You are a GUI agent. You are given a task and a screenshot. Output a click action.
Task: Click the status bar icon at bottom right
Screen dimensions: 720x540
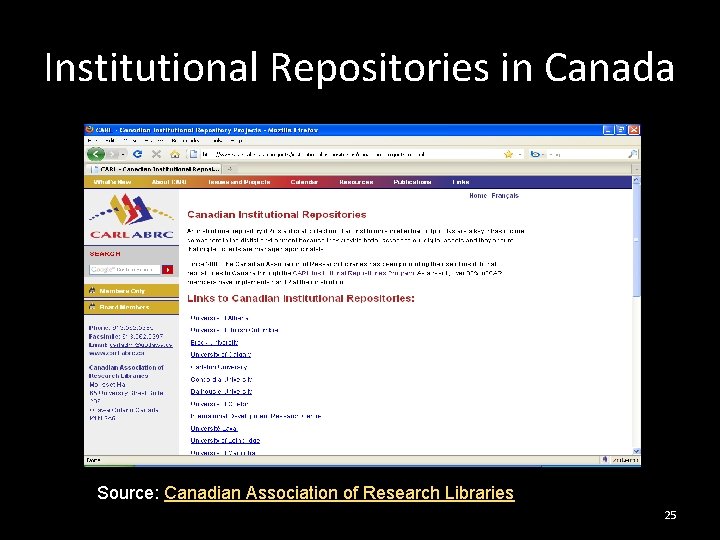pyautogui.click(x=605, y=460)
